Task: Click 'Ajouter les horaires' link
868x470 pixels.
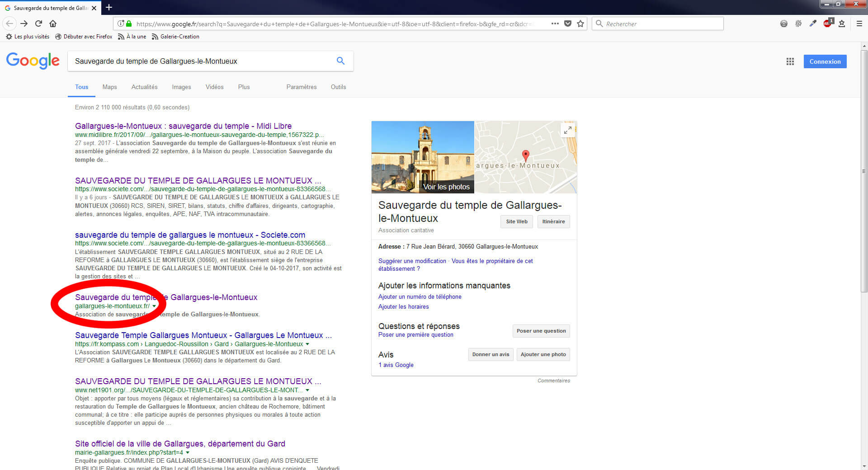Action: (403, 306)
